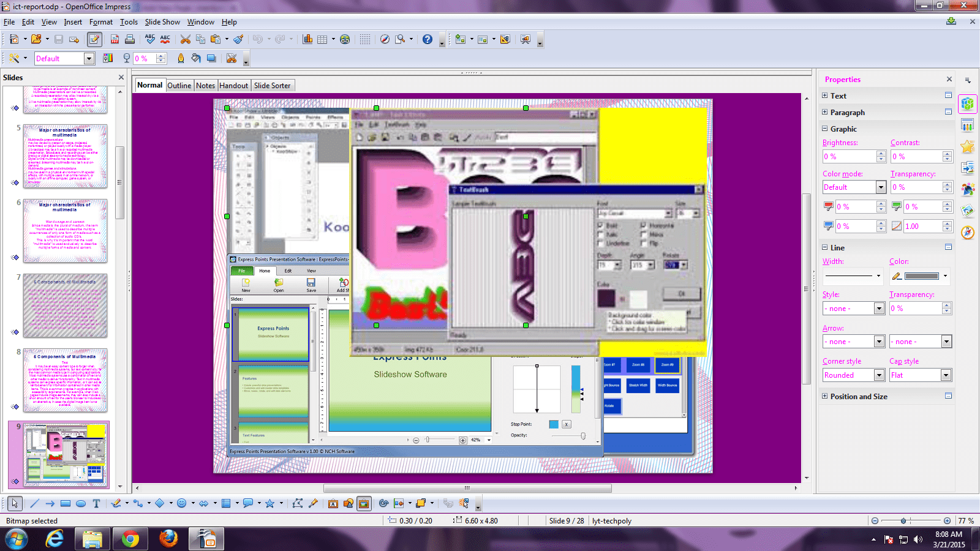Expand the Text section in Properties
This screenshot has height=551, width=980.
pyautogui.click(x=825, y=96)
